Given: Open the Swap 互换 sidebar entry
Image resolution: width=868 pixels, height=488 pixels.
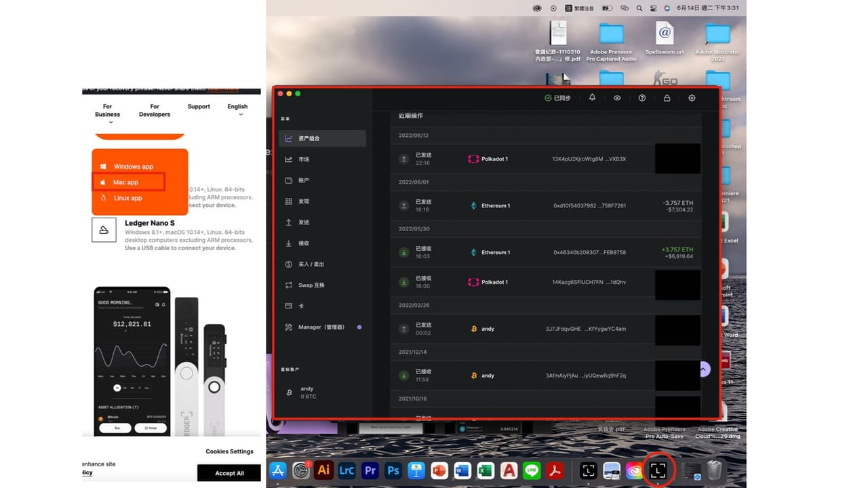Looking at the screenshot, I should (322, 285).
